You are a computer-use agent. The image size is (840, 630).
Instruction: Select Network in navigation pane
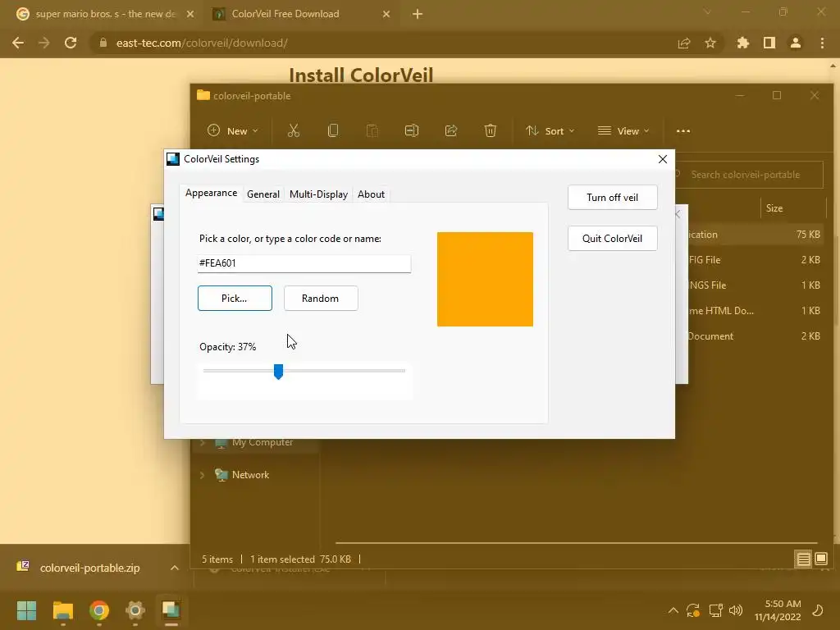[x=250, y=475]
